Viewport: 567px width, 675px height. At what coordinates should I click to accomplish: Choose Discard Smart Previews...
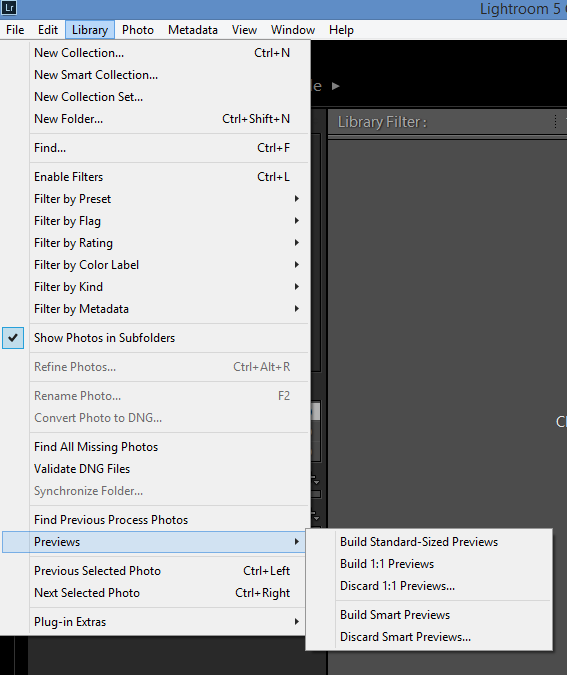[429, 637]
